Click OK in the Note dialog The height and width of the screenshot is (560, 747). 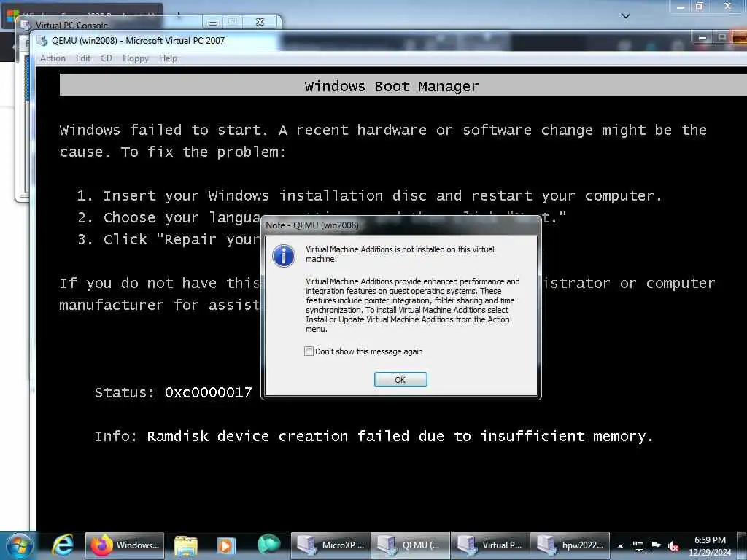click(x=400, y=379)
